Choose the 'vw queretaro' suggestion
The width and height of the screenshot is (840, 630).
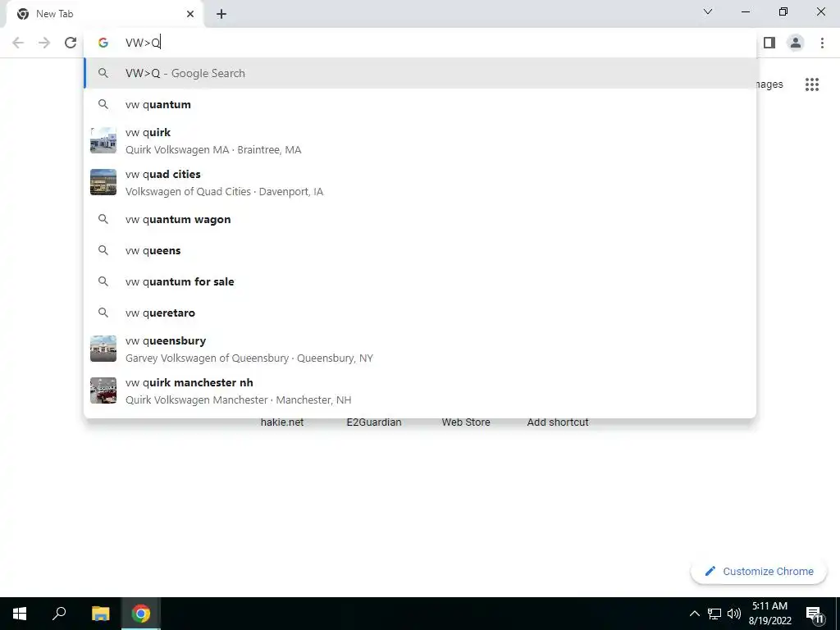[421, 313]
